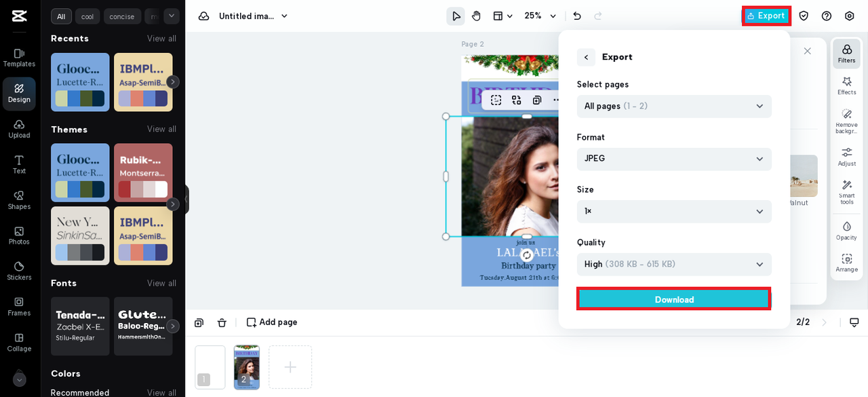Open the Text tool panel
Viewport: 868px width, 397px height.
pos(19,164)
